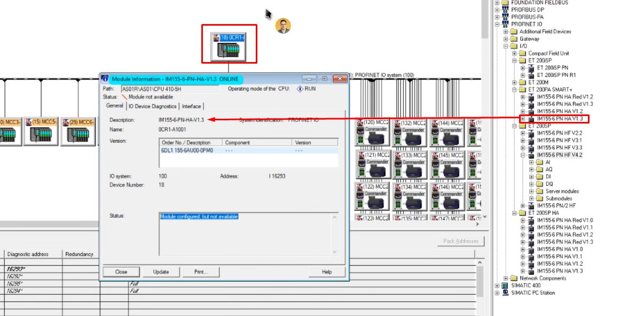Screen dimensions: 644x316
Task: Expand the PROFIBUS DP node
Action: (497, 10)
